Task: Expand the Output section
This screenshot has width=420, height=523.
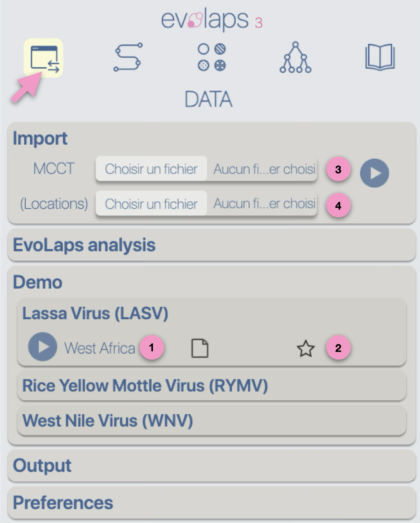Action: point(211,466)
